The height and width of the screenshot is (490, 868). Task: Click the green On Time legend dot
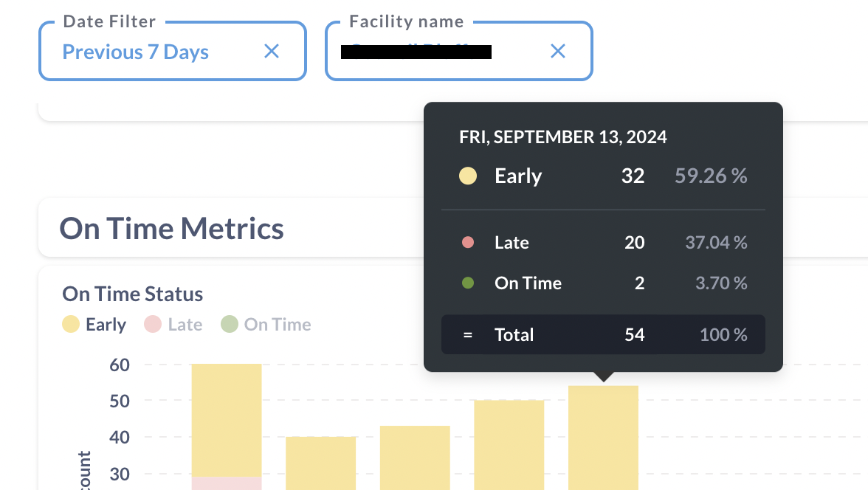pyautogui.click(x=230, y=325)
